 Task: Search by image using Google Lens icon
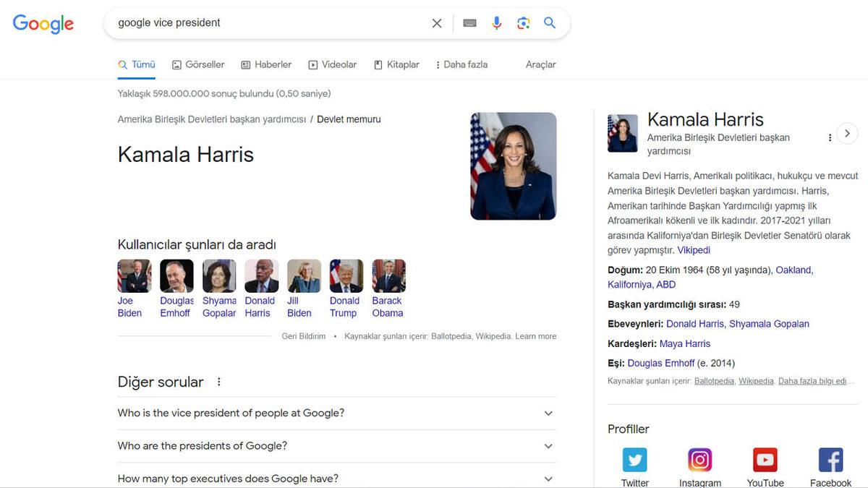tap(523, 22)
